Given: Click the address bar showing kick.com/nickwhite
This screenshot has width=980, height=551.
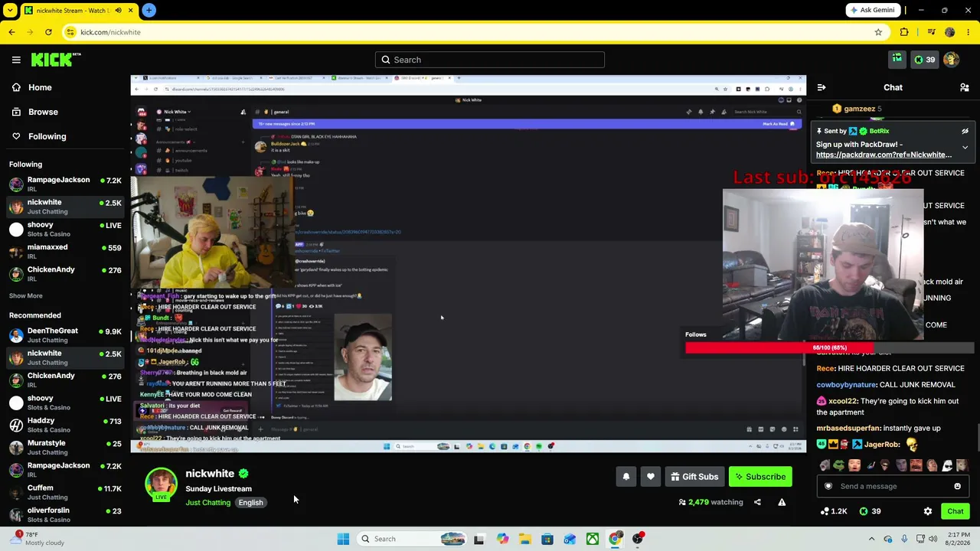Looking at the screenshot, I should click(475, 32).
